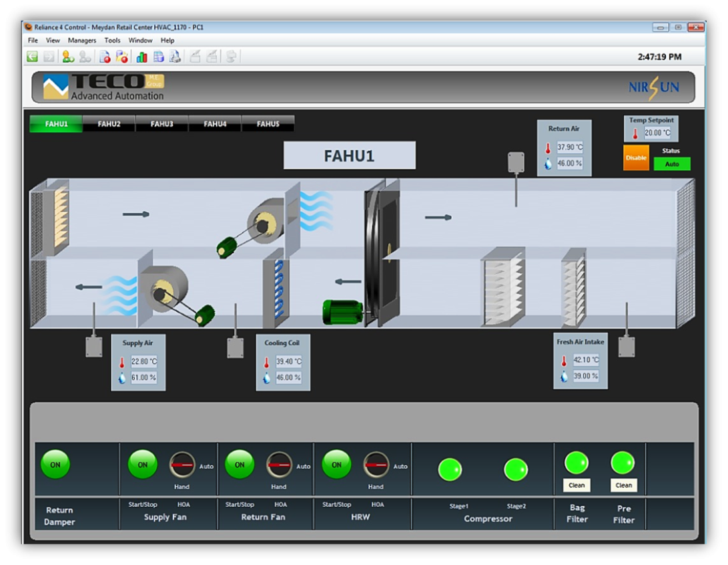The width and height of the screenshot is (728, 565).
Task: Open current alarms document icon
Action: tap(105, 57)
